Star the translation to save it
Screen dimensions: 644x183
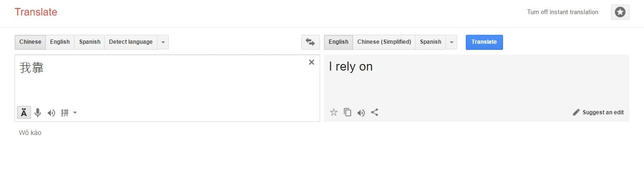tap(334, 112)
